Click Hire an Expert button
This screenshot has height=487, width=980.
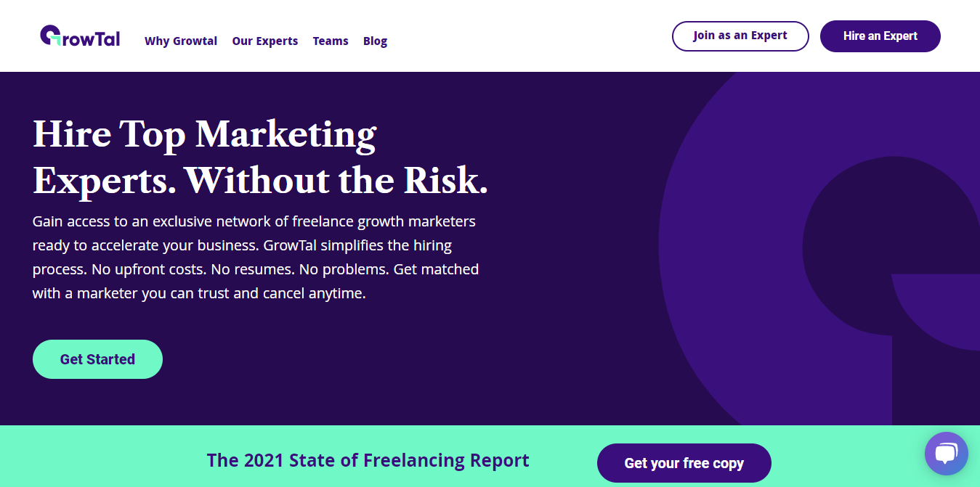(880, 36)
